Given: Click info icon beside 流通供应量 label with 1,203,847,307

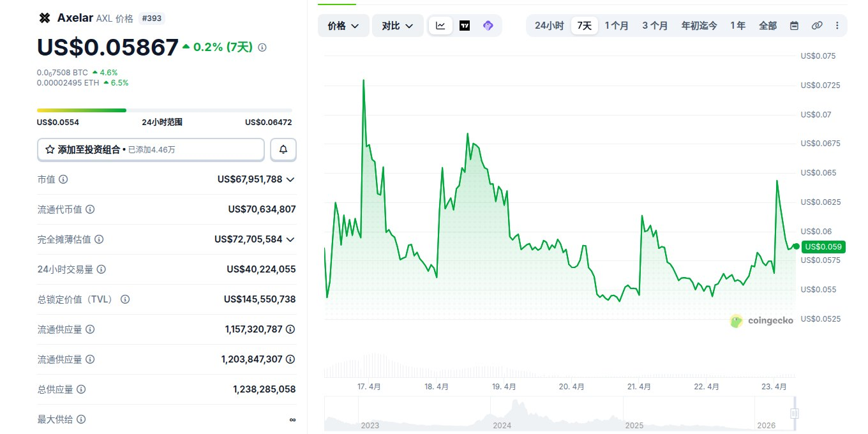Looking at the screenshot, I should point(90,359).
